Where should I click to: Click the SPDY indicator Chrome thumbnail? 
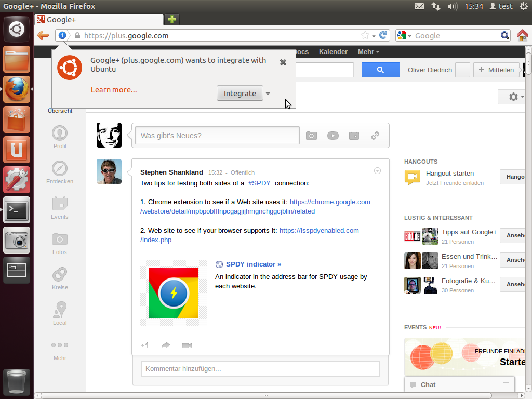[174, 293]
